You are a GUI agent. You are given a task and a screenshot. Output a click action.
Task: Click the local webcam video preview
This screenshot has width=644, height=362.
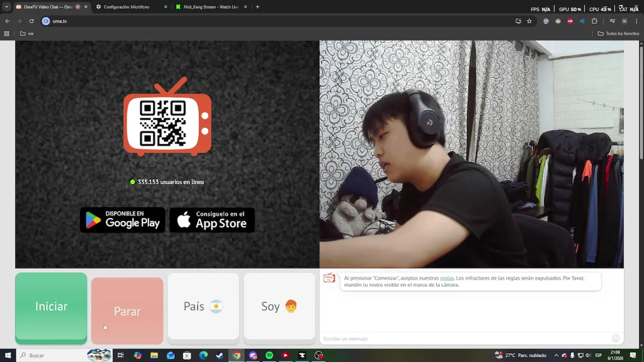[x=471, y=154]
